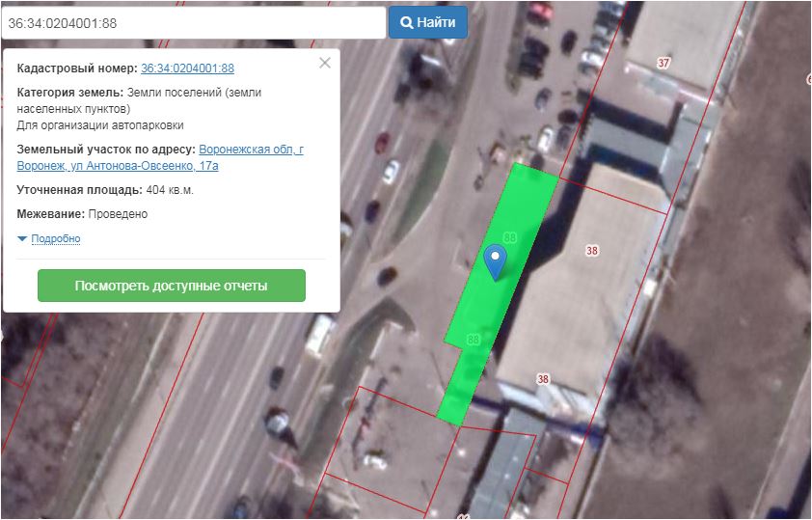Viewport: 812px width, 520px height.
Task: Focus the cadastral number search field
Action: (193, 23)
